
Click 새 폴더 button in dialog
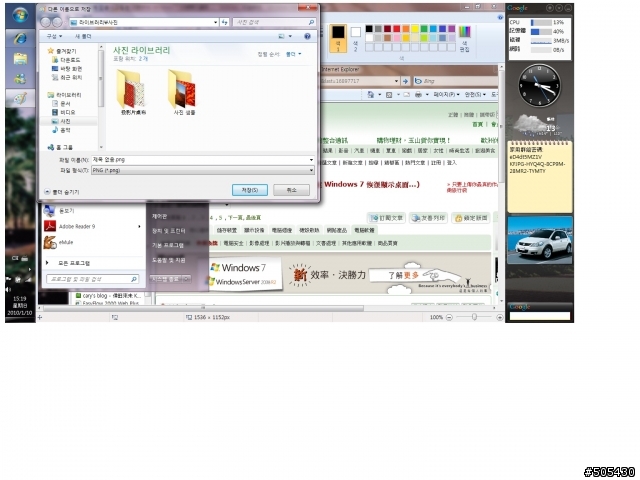pyautogui.click(x=83, y=36)
